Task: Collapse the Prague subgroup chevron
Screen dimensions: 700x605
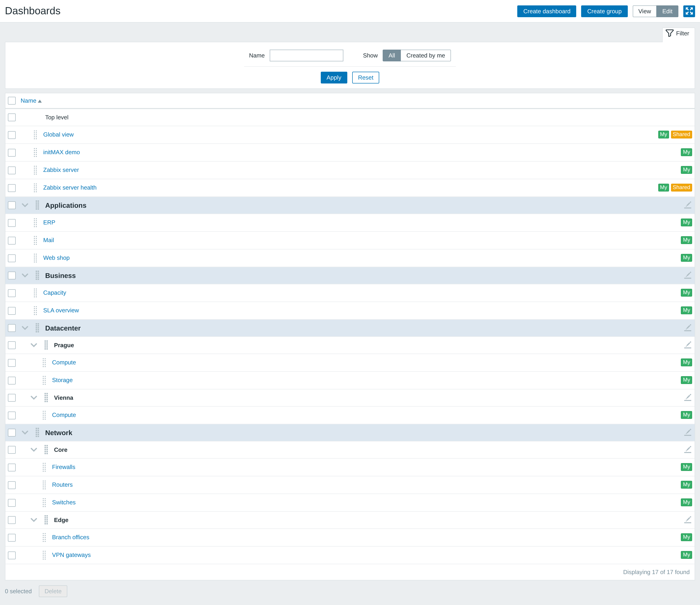Action: pos(34,345)
